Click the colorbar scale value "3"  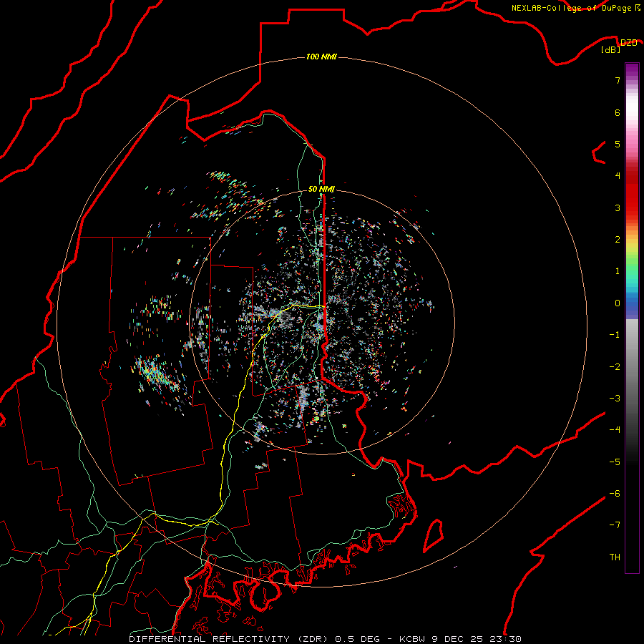click(x=618, y=208)
